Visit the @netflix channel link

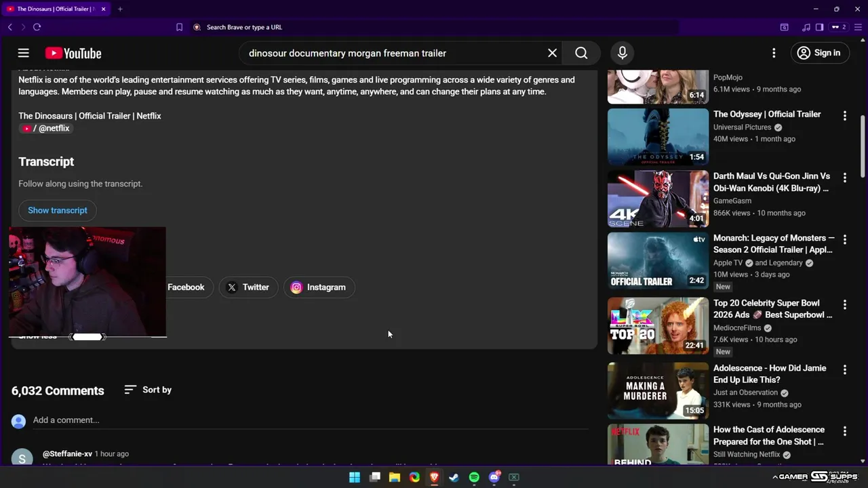coord(47,128)
